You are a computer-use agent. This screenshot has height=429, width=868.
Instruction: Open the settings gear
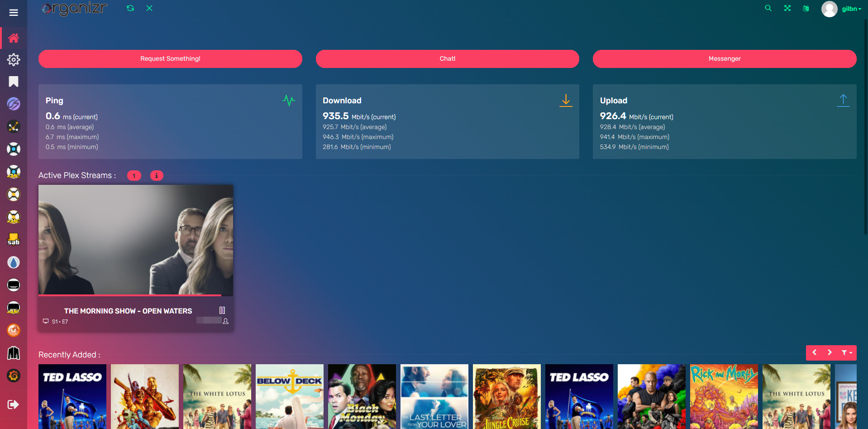click(x=14, y=59)
